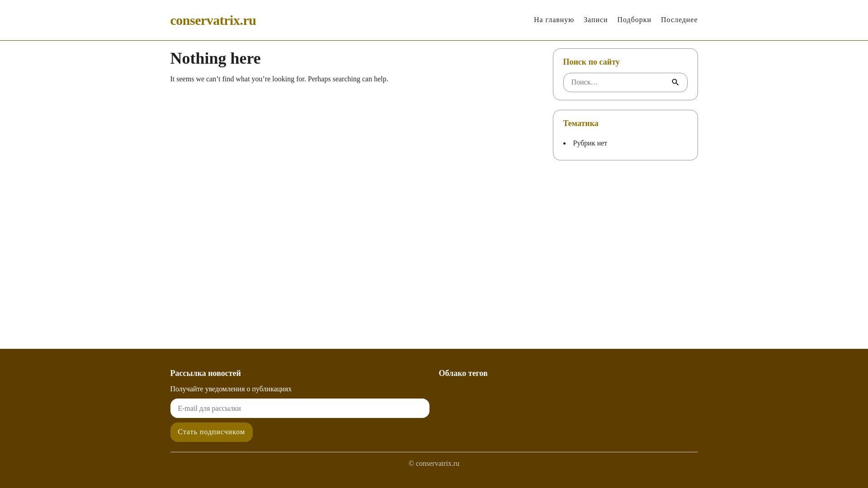Click the conservatrix.ru site logo

coord(213,20)
